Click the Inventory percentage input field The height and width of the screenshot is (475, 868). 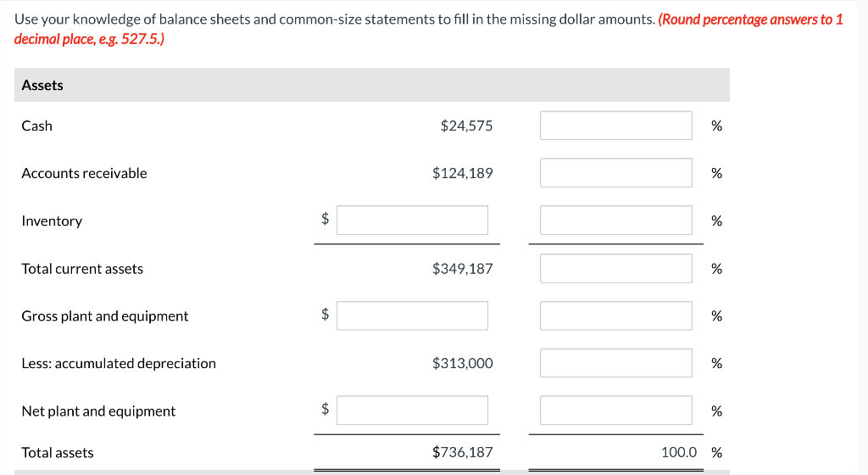tap(616, 221)
